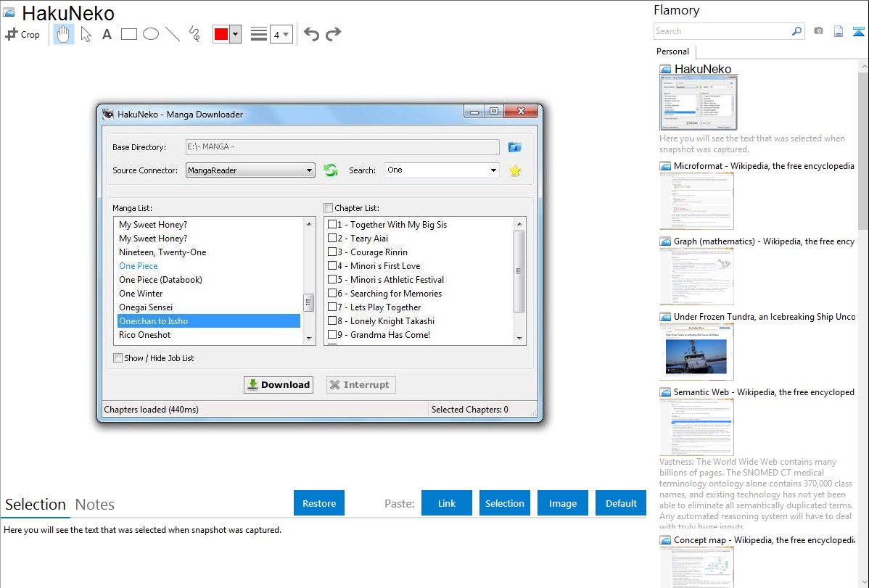Enable Show / Hide Job List checkbox
Screen dimensions: 869x588
[x=118, y=358]
